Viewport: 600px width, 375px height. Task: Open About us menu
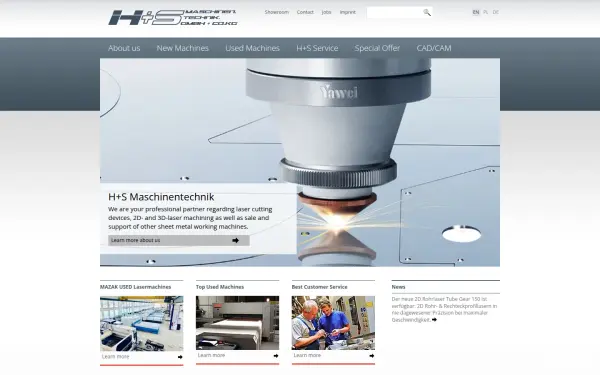124,48
